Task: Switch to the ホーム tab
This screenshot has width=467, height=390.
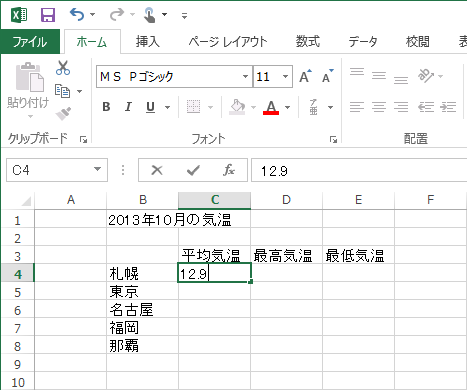Action: [x=92, y=42]
